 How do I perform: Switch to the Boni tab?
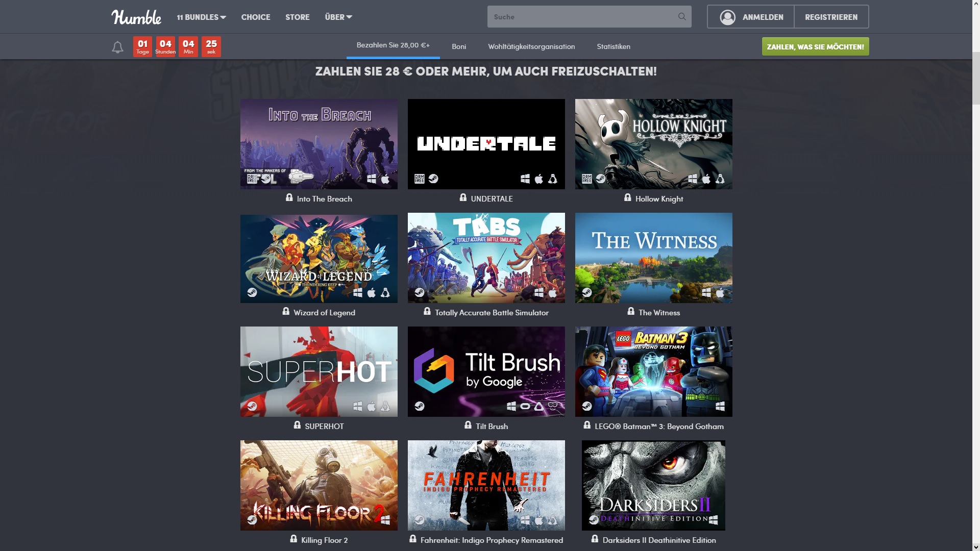(459, 46)
